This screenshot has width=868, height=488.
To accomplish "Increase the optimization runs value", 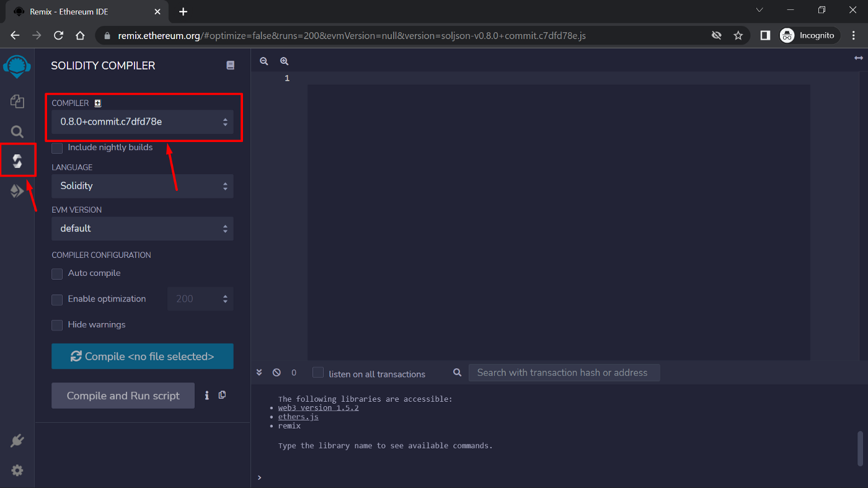I will (x=225, y=295).
